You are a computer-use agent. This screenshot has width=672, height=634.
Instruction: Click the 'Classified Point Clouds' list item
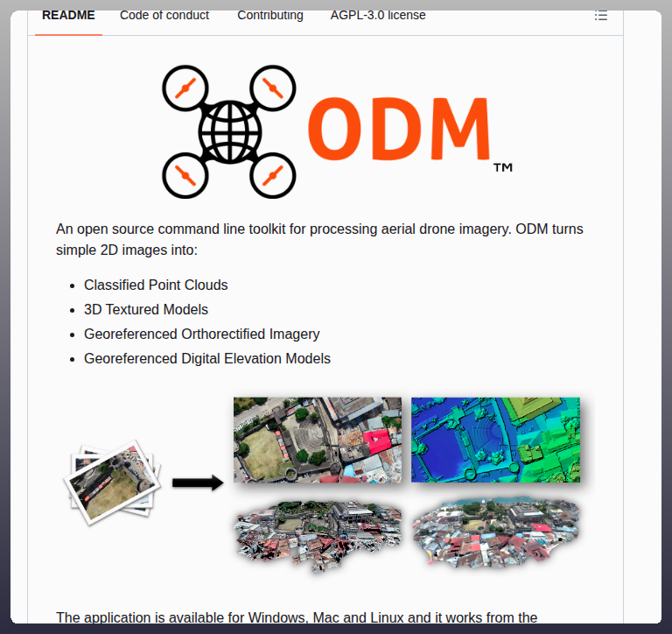click(x=156, y=285)
